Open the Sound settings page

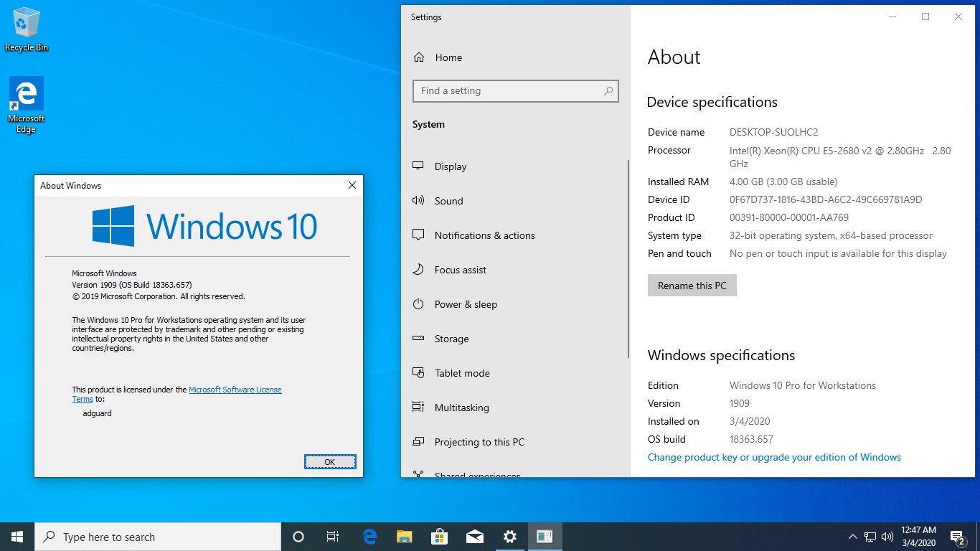449,201
